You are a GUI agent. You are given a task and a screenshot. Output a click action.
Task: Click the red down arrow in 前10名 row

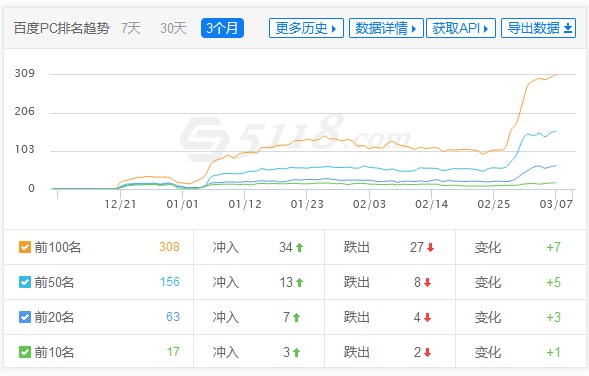click(x=427, y=352)
